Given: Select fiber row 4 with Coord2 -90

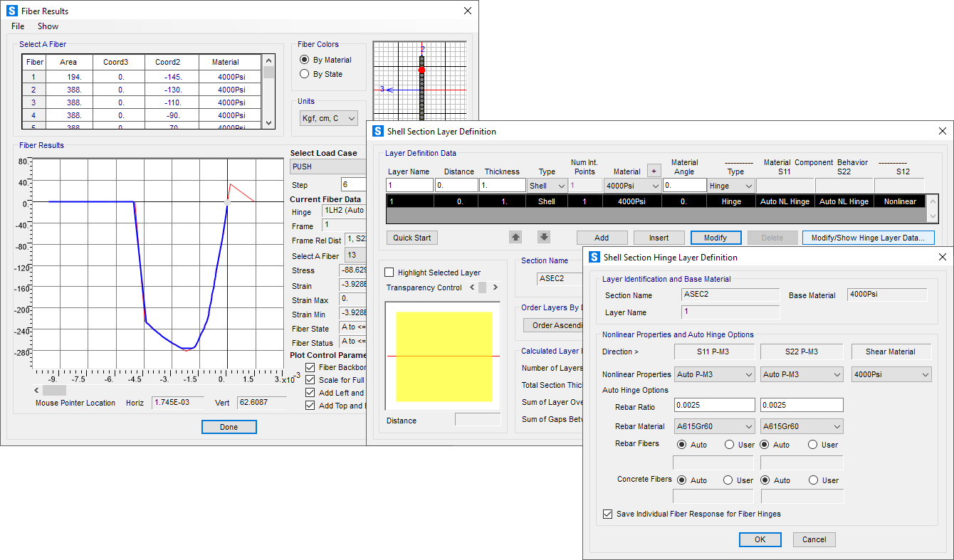Looking at the screenshot, I should (x=142, y=115).
